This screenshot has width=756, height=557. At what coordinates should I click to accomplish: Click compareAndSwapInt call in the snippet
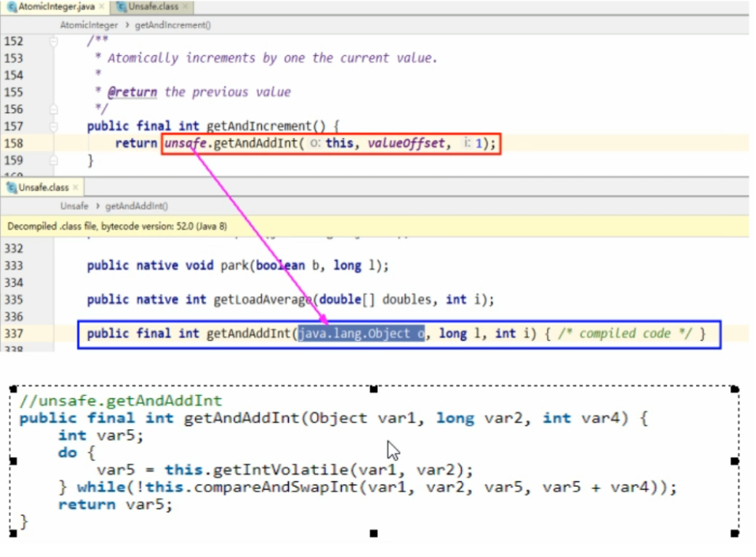(x=275, y=487)
